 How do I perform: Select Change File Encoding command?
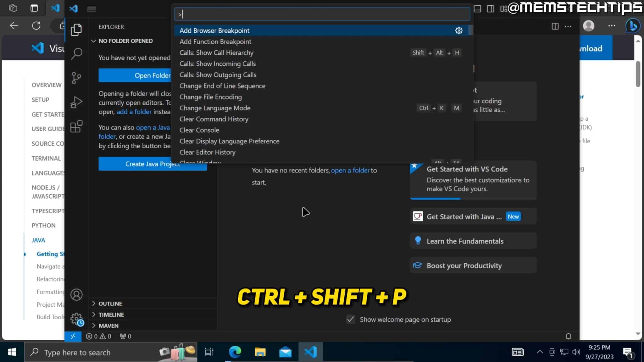pos(322,97)
